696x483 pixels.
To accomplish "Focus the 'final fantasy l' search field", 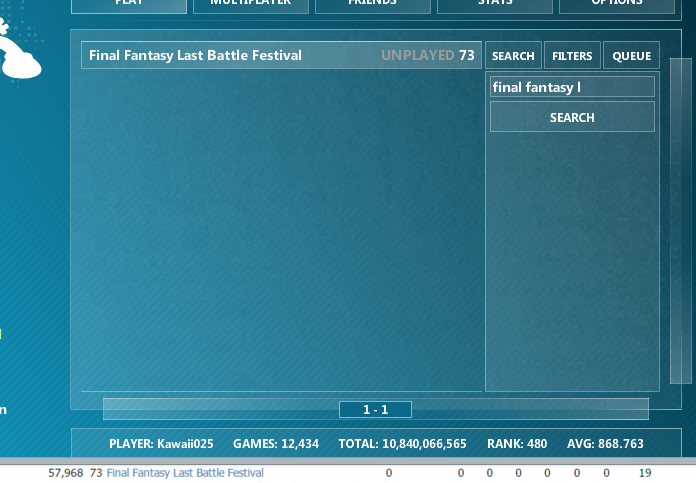I will [x=572, y=87].
